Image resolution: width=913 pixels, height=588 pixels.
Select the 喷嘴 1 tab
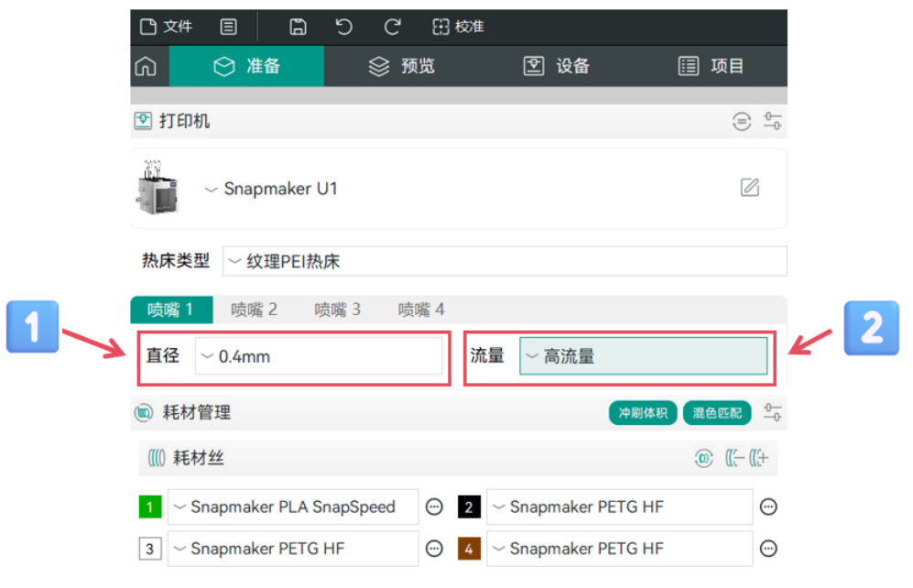coord(171,310)
